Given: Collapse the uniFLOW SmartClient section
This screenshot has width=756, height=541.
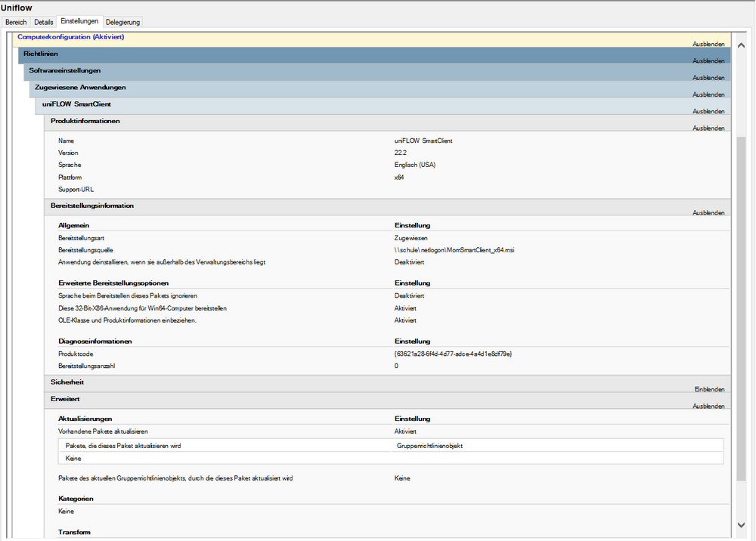Looking at the screenshot, I should point(708,110).
